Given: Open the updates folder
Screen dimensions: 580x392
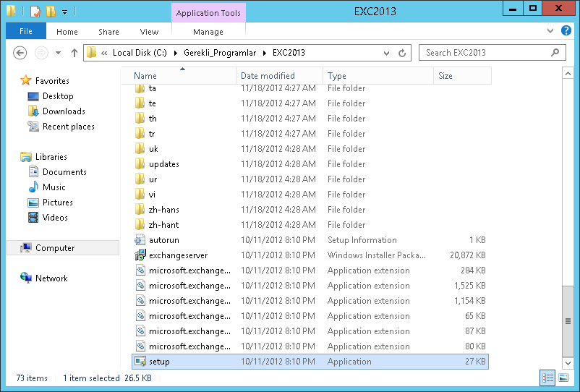Looking at the screenshot, I should click(310, 164).
